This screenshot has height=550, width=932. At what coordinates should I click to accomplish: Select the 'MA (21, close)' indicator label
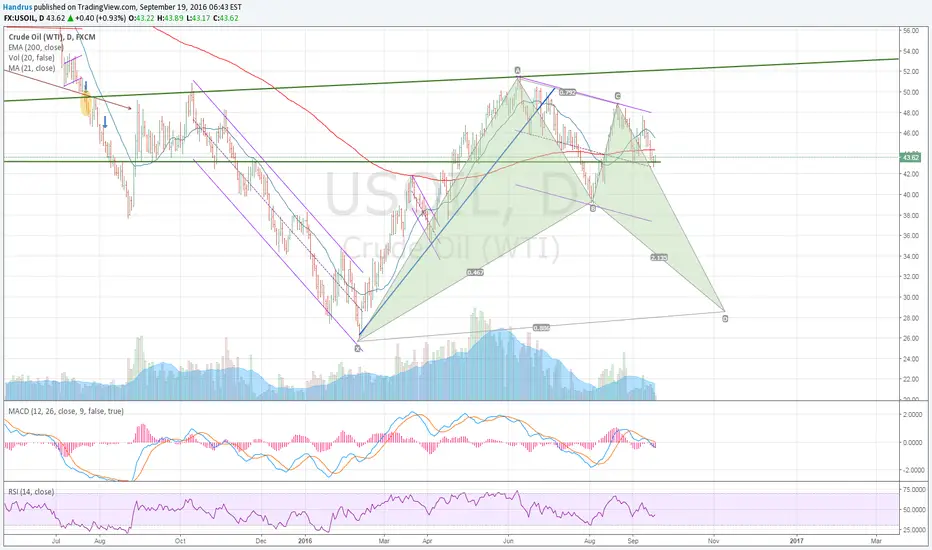point(32,68)
